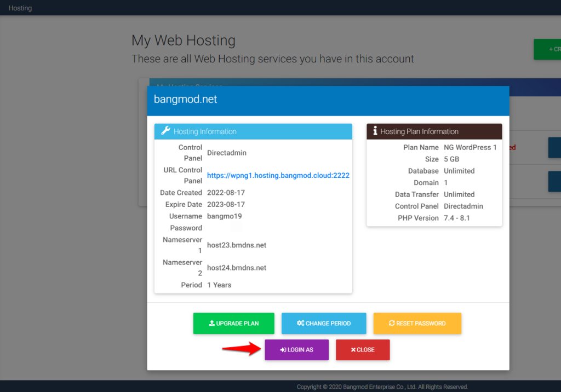Click the blue button at the right screen edge
This screenshot has height=392, width=561.
coord(556,148)
